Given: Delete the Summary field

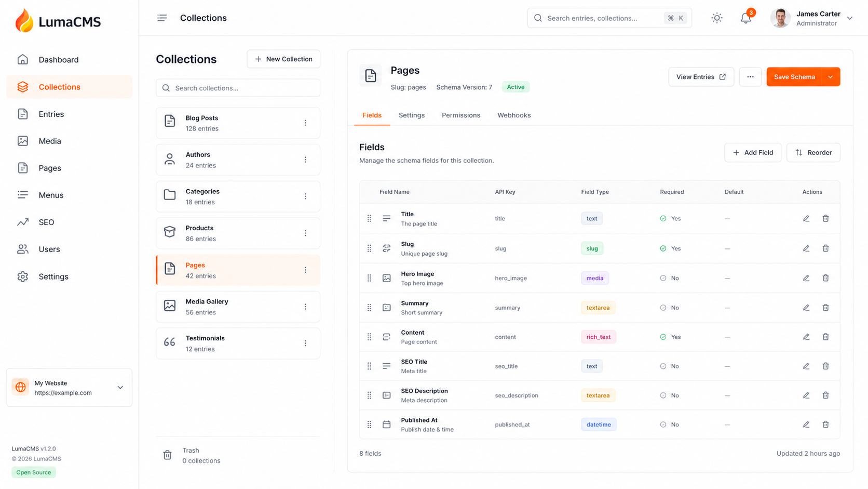Looking at the screenshot, I should point(825,308).
